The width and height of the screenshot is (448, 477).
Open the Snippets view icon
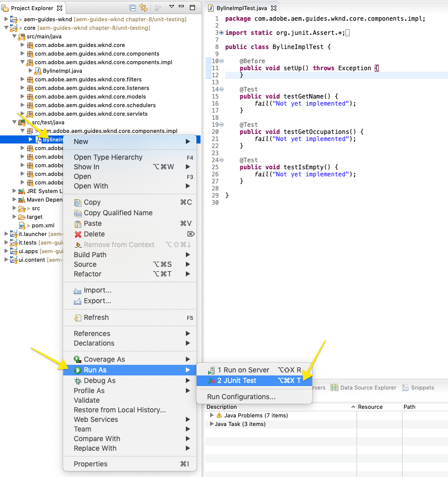[x=406, y=388]
